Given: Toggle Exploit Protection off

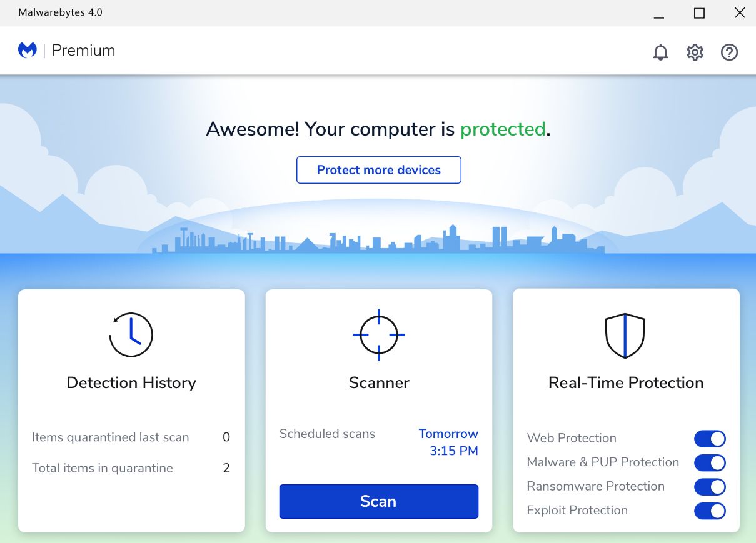Looking at the screenshot, I should [710, 511].
